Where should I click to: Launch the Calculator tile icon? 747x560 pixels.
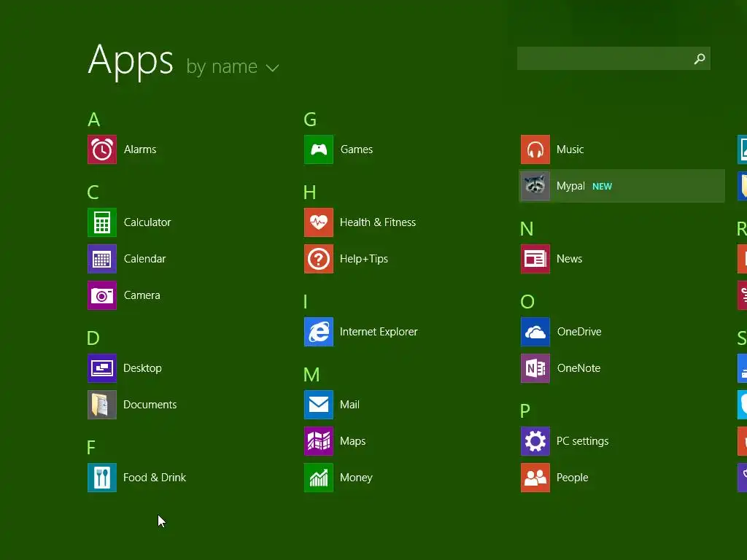(102, 222)
